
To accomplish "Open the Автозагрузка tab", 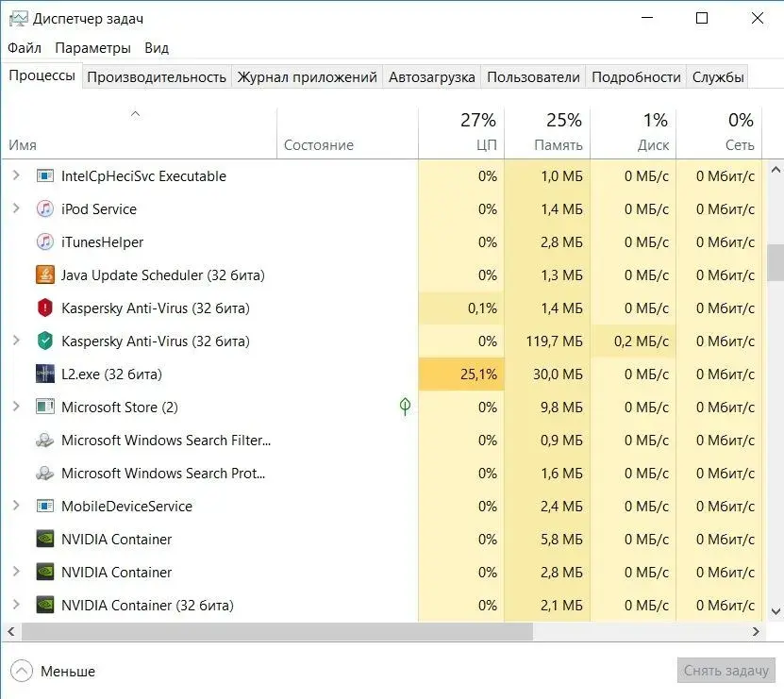I will 431,77.
